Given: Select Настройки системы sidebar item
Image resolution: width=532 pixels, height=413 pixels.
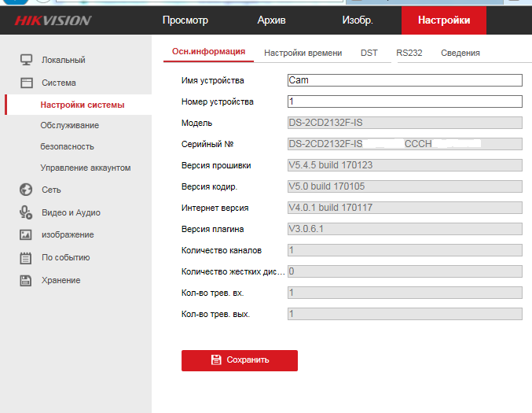Looking at the screenshot, I should click(79, 105).
